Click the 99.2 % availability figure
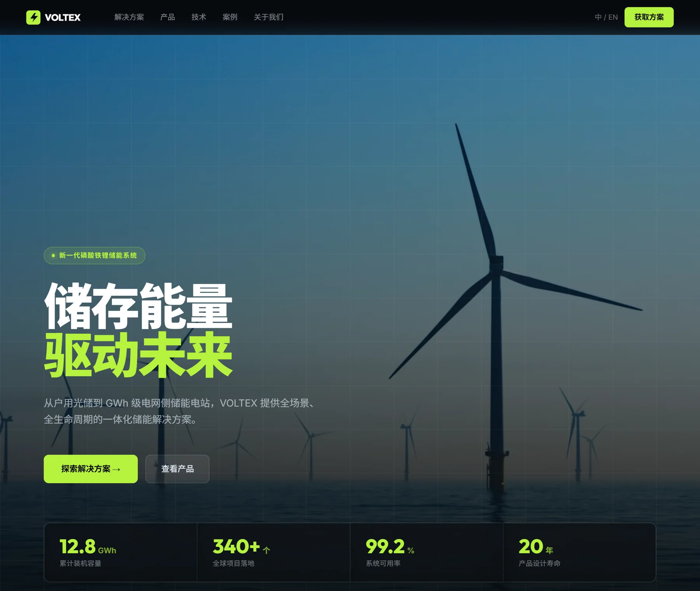 (390, 547)
